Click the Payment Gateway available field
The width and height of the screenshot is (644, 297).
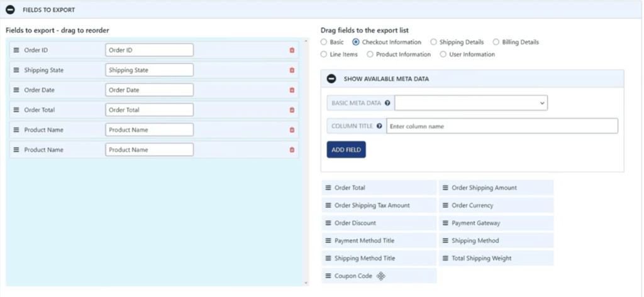pos(496,223)
